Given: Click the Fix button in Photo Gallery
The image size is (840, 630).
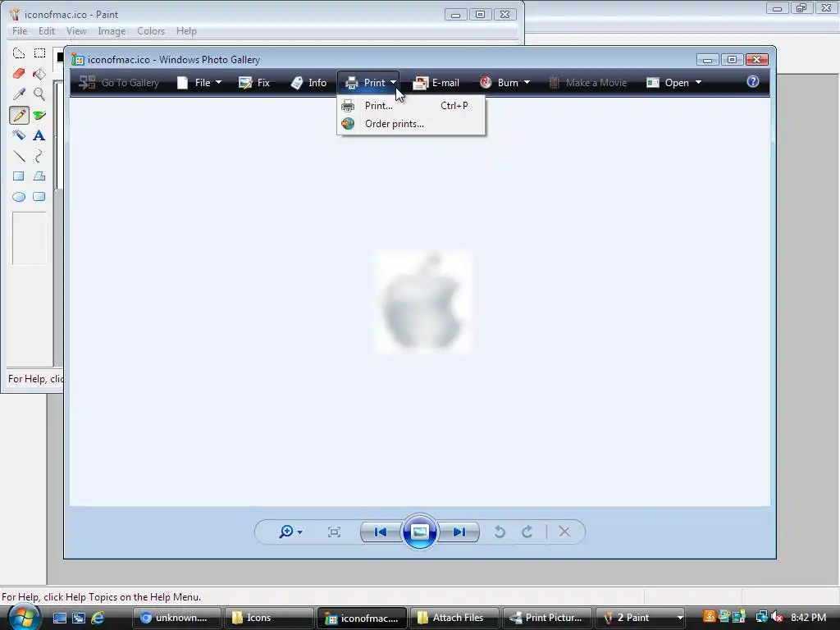Looking at the screenshot, I should click(254, 83).
